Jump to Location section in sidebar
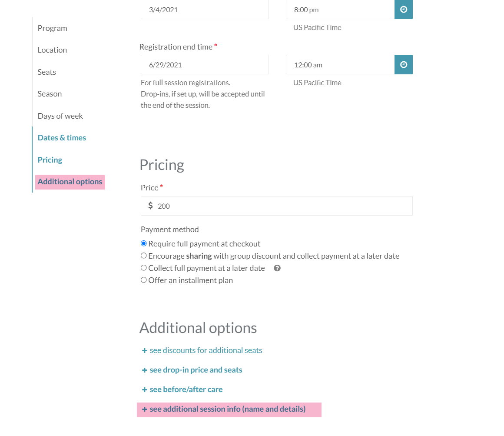 pyautogui.click(x=52, y=50)
